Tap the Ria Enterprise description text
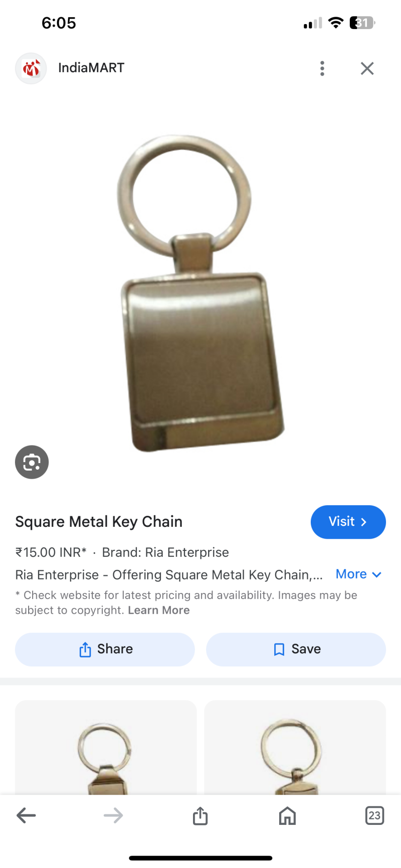This screenshot has width=401, height=868. [x=169, y=575]
